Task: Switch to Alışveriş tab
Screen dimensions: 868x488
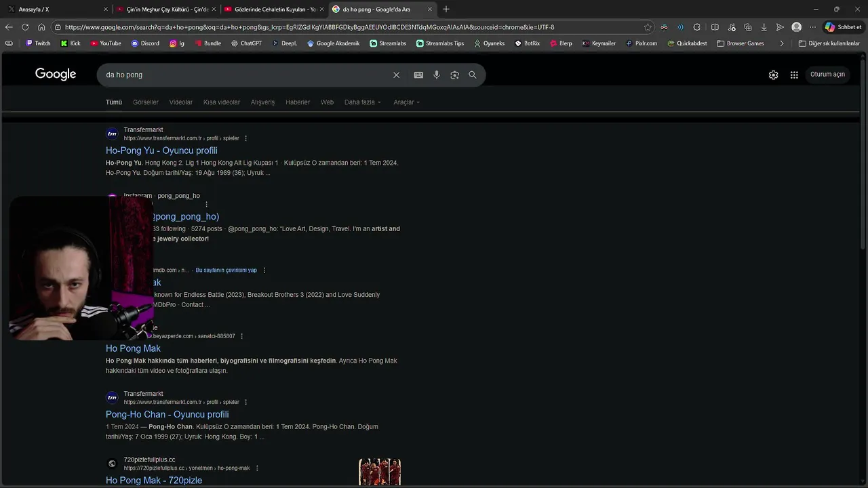Action: (x=263, y=102)
